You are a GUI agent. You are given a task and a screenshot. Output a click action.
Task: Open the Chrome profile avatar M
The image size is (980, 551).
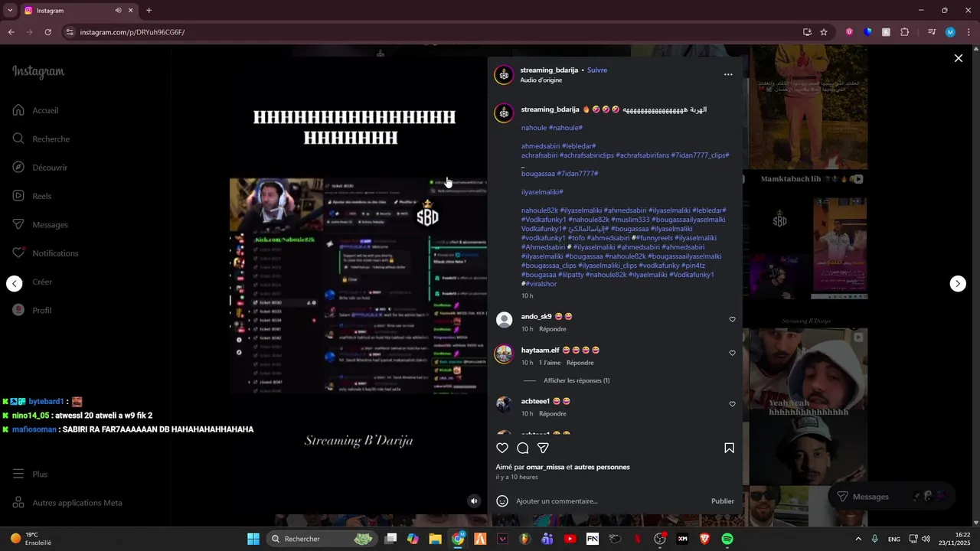click(950, 32)
